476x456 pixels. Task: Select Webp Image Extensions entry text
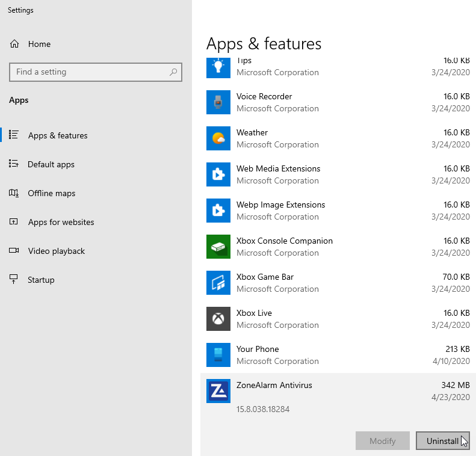pyautogui.click(x=281, y=205)
